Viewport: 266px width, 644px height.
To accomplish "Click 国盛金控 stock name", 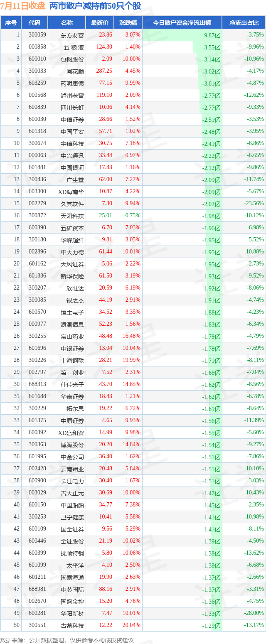I will click(x=72, y=601).
